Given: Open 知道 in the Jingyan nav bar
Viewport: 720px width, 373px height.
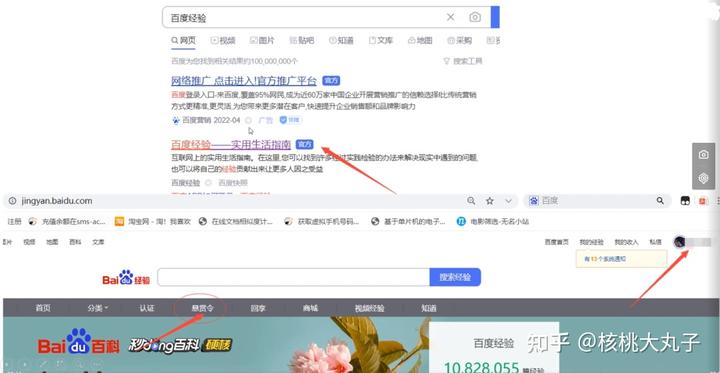Looking at the screenshot, I should pyautogui.click(x=429, y=308).
